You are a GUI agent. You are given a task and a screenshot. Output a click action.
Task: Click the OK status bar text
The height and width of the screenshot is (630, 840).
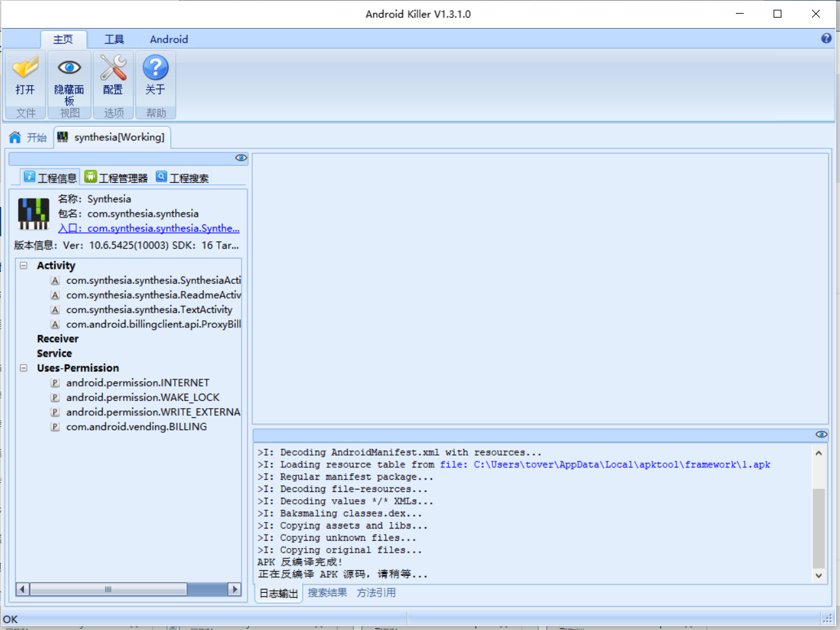point(10,620)
